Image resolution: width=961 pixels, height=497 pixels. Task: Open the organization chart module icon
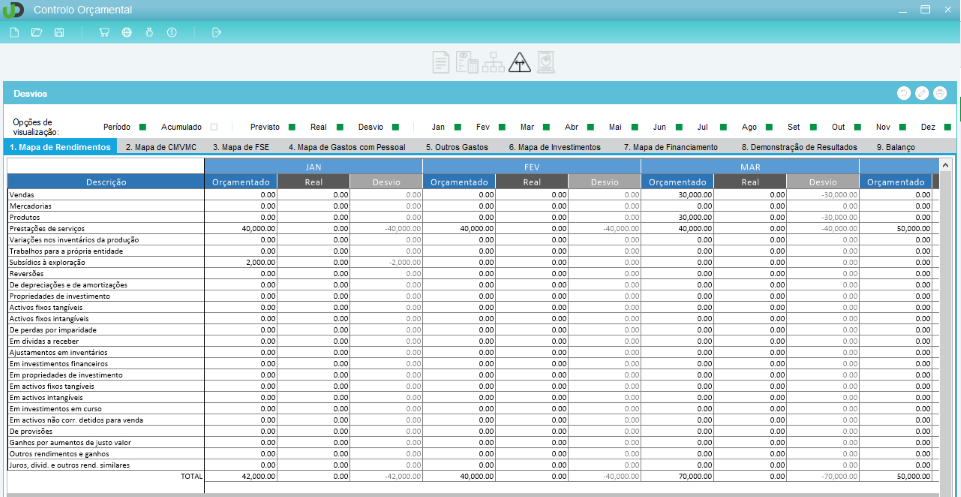pos(493,63)
